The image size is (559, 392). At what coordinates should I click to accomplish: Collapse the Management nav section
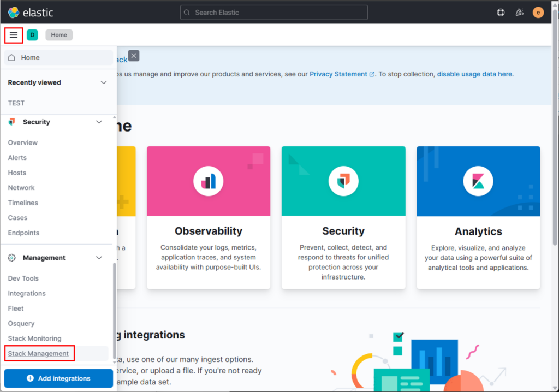coord(99,258)
